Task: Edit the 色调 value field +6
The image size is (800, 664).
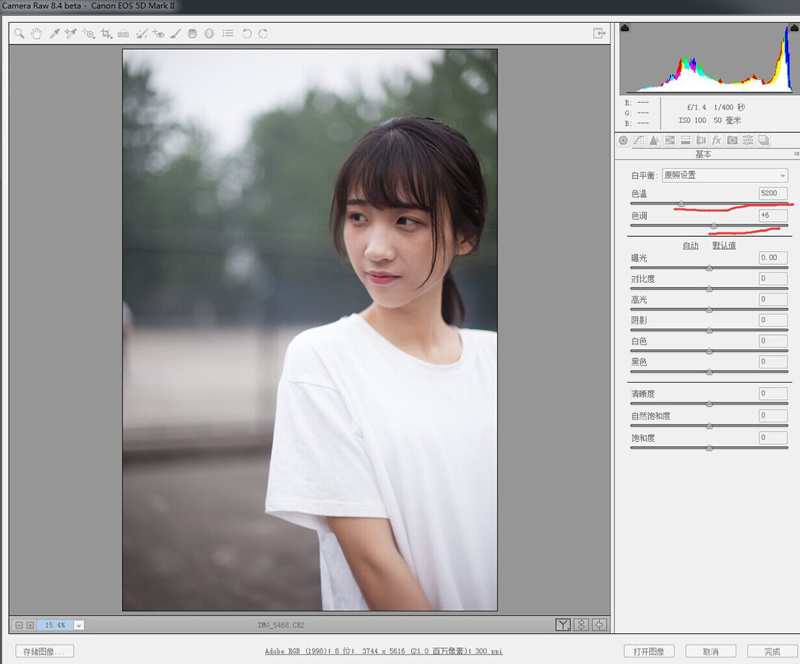Action: pos(772,215)
